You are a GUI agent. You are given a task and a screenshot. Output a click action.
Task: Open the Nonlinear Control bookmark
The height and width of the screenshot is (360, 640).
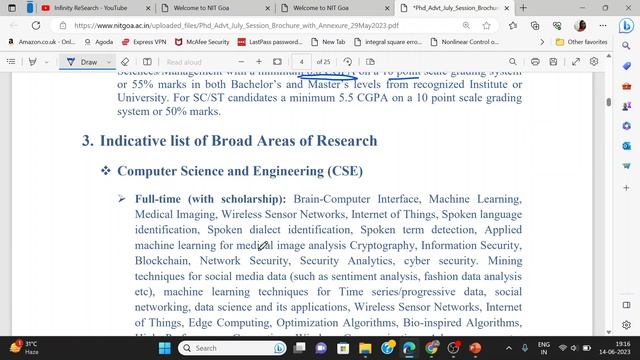coord(465,42)
